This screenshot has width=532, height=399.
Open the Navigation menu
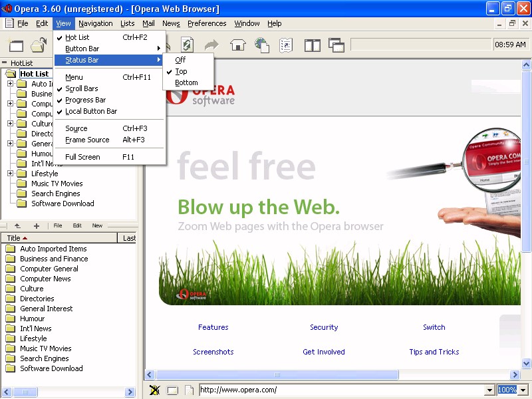point(95,23)
